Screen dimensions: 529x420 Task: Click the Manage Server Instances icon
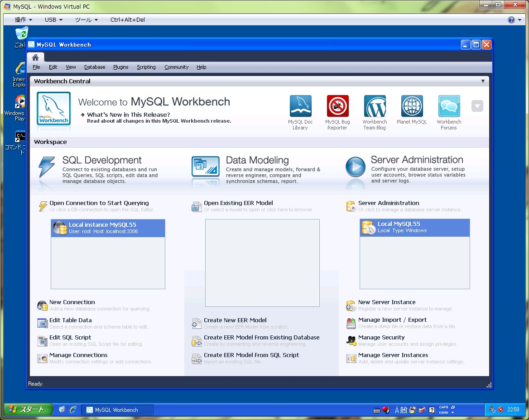pyautogui.click(x=351, y=358)
